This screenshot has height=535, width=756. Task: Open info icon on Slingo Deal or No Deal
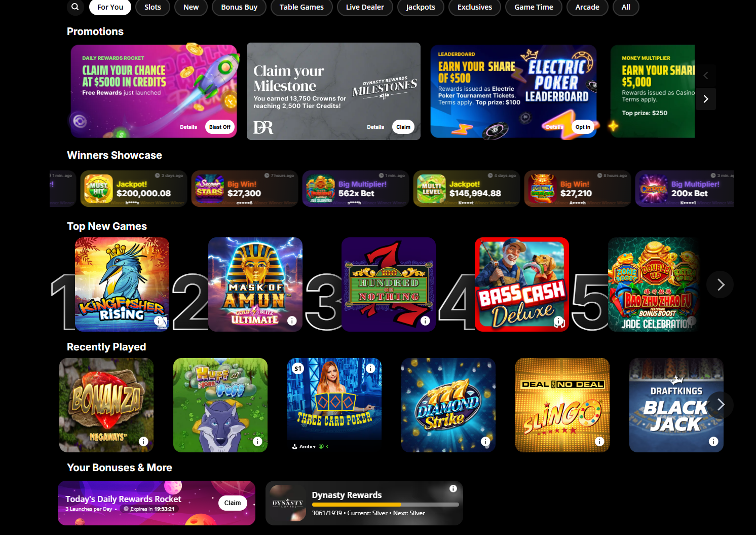(599, 441)
